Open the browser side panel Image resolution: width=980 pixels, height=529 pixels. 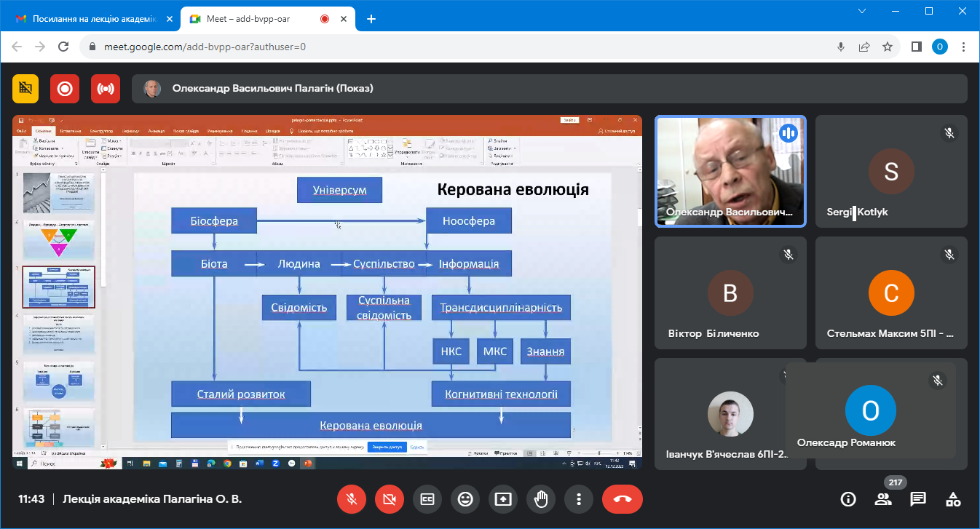coord(917,47)
